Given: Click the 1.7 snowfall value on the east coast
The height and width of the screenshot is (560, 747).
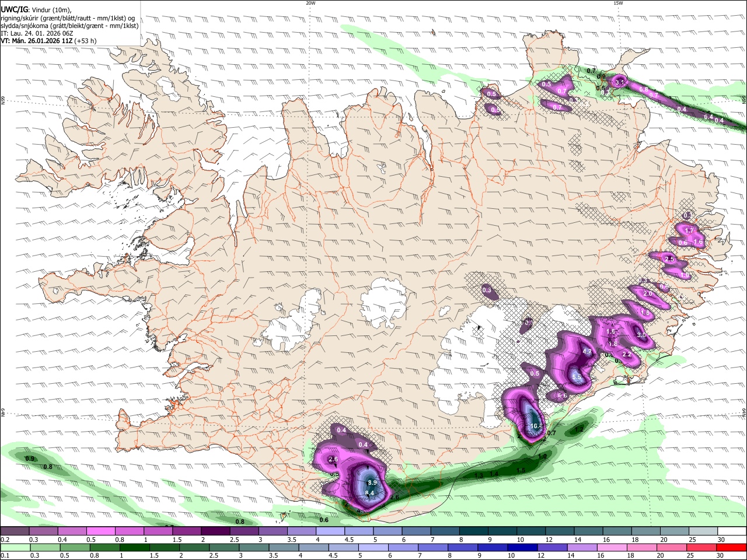Looking at the screenshot, I should (x=689, y=231).
